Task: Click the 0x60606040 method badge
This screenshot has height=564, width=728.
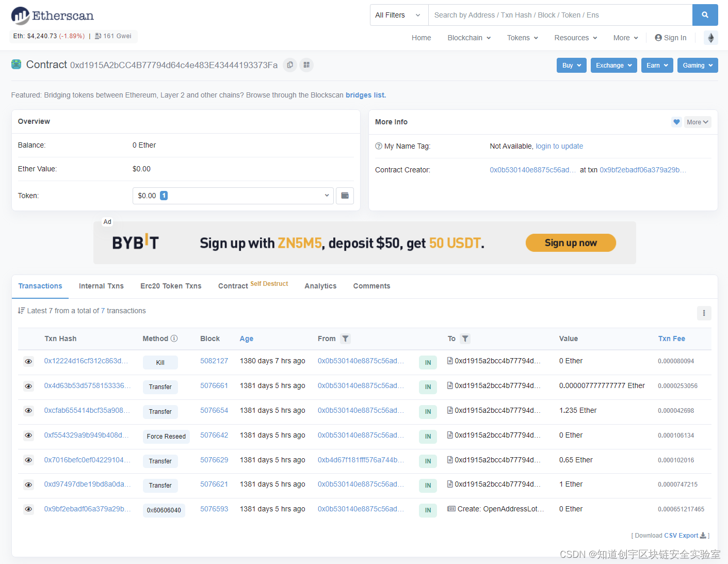Action: point(164,510)
